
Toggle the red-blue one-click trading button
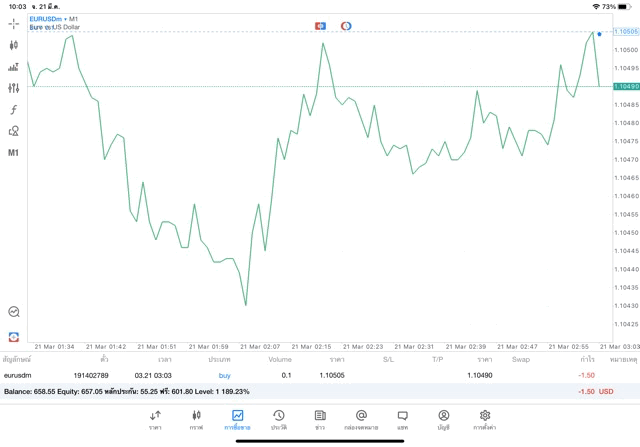click(x=320, y=25)
